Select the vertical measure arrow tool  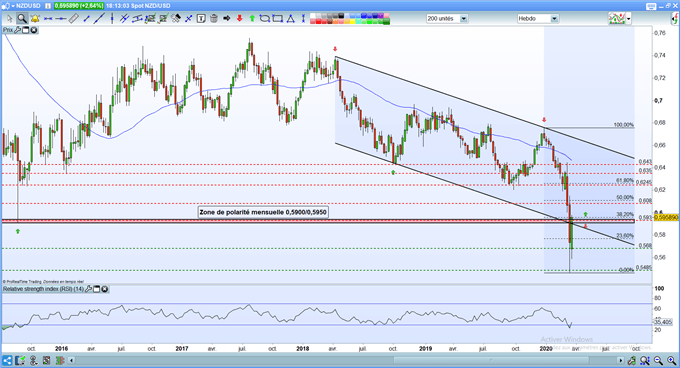tap(303, 19)
